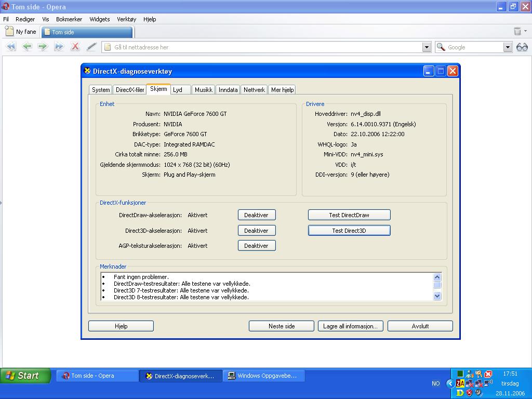
Task: Switch to the Inndata tab
Action: pyautogui.click(x=228, y=90)
